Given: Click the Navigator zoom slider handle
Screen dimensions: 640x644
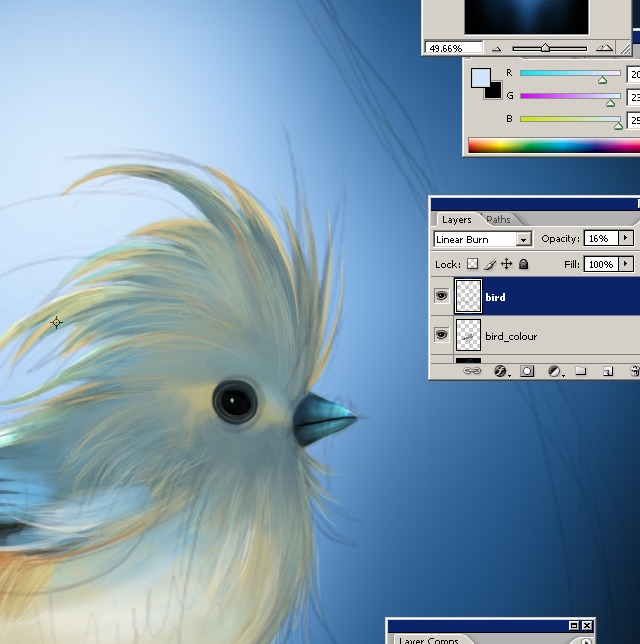Looking at the screenshot, I should 545,48.
